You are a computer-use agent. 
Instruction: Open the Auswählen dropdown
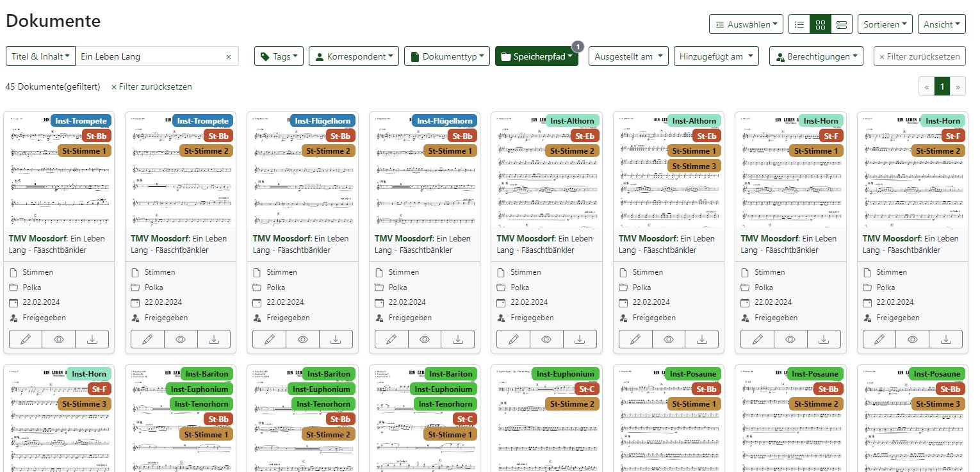pos(746,24)
